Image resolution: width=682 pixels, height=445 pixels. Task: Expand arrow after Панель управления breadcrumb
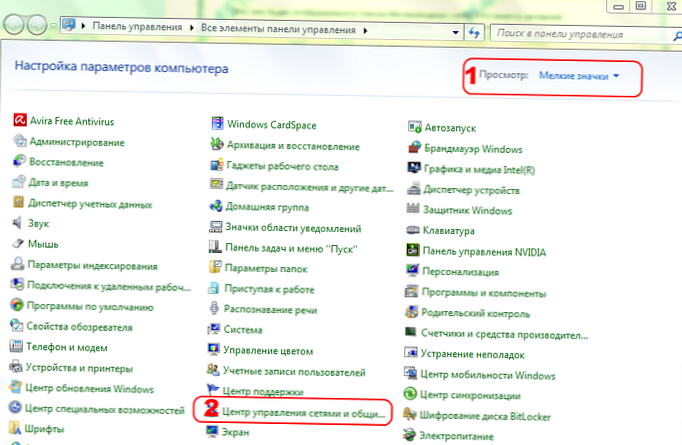coord(192,28)
